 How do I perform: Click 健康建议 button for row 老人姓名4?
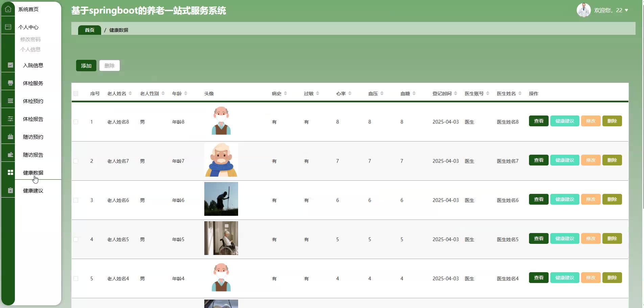(565, 278)
